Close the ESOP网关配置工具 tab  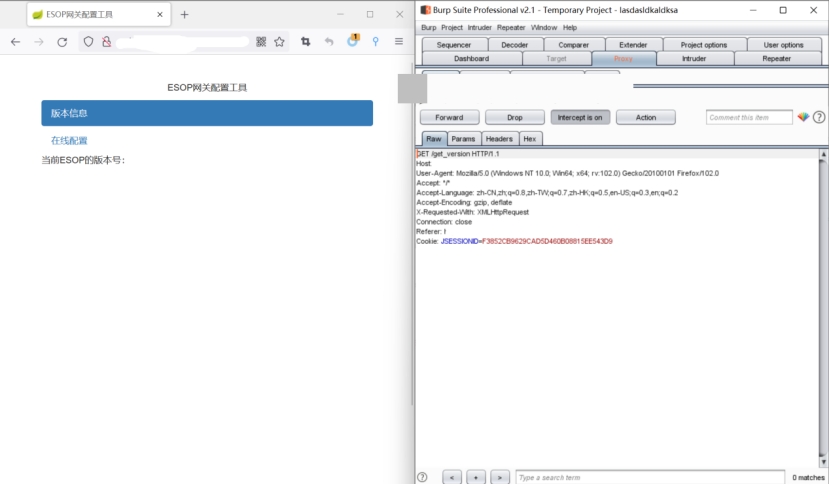(160, 15)
